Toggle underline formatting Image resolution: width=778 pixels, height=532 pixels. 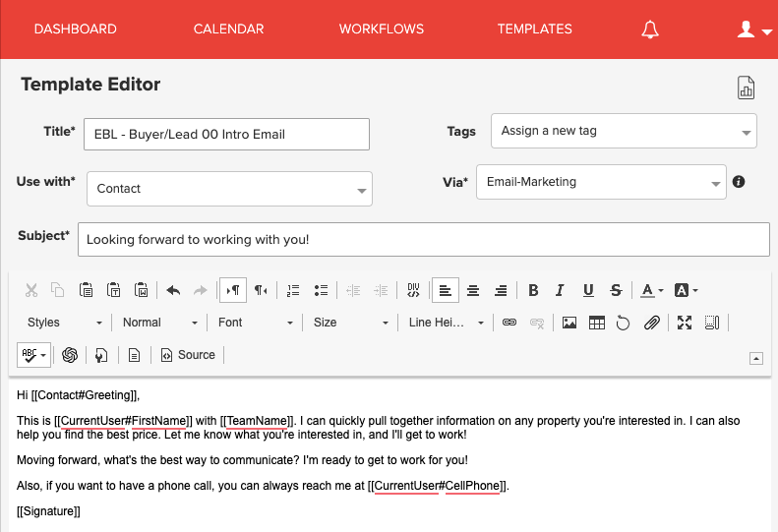click(588, 290)
